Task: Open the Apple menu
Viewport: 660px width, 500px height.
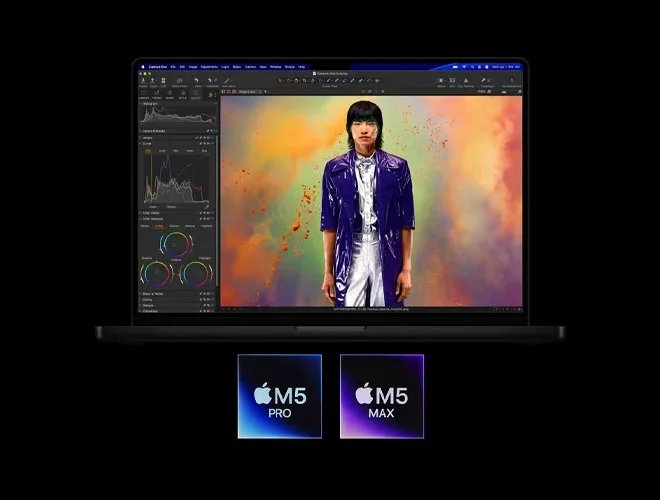Action: pos(143,67)
